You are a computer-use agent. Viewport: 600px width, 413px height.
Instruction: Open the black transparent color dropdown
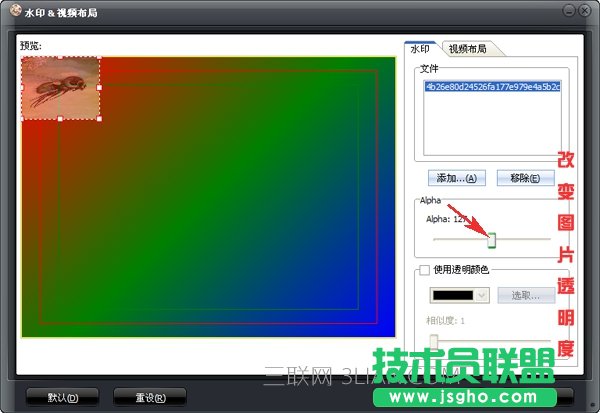click(482, 295)
